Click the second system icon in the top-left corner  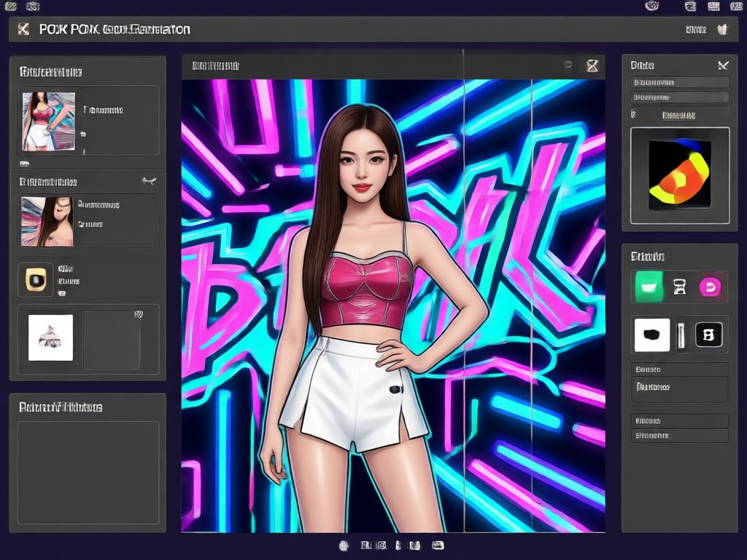[32, 6]
